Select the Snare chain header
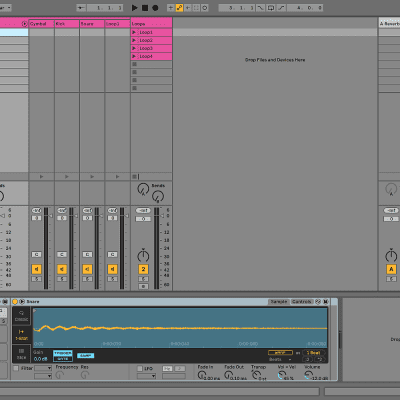 click(x=92, y=24)
